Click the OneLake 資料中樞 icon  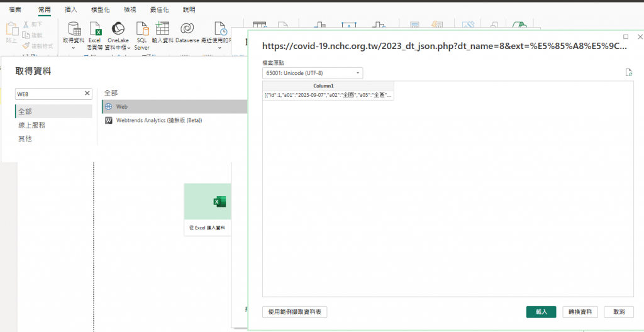118,29
